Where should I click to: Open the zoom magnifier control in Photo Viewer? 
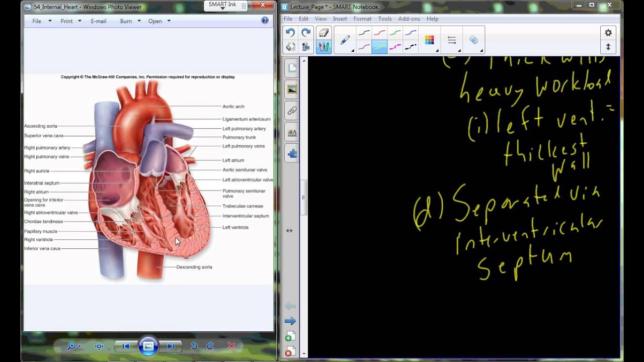(74, 346)
